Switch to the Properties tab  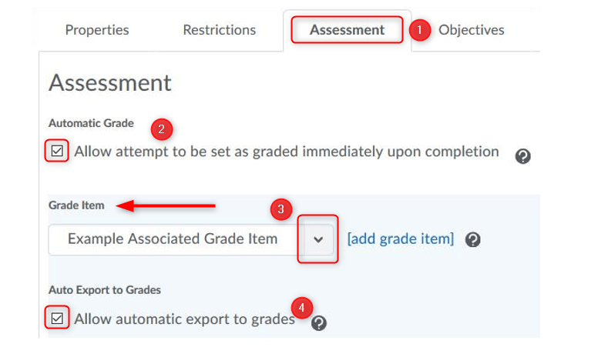(97, 30)
